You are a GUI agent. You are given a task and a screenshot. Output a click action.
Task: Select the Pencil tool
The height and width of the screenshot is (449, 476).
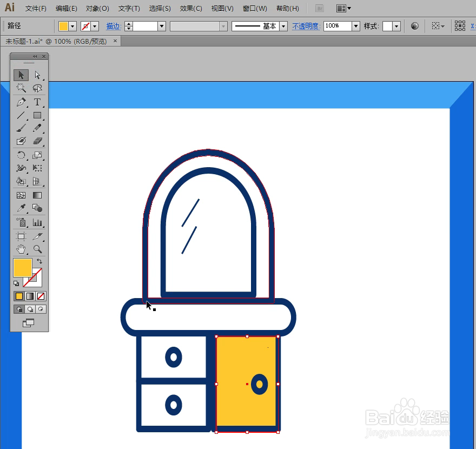click(x=37, y=128)
